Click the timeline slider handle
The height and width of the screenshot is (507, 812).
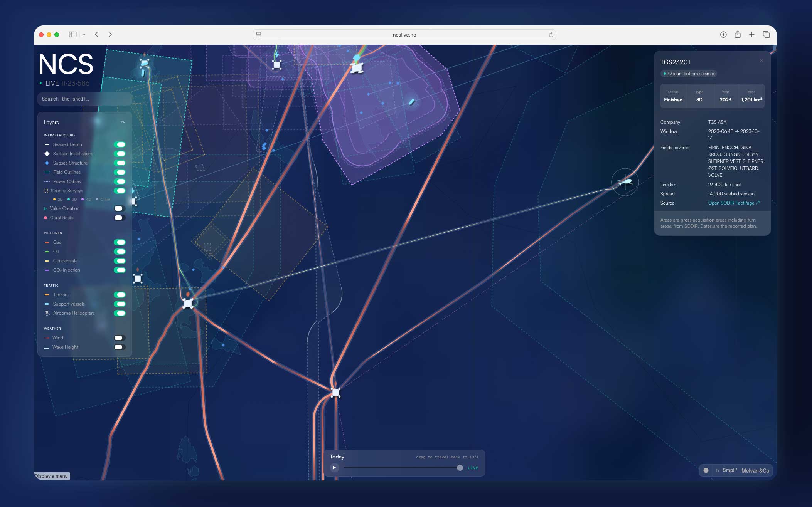point(460,468)
